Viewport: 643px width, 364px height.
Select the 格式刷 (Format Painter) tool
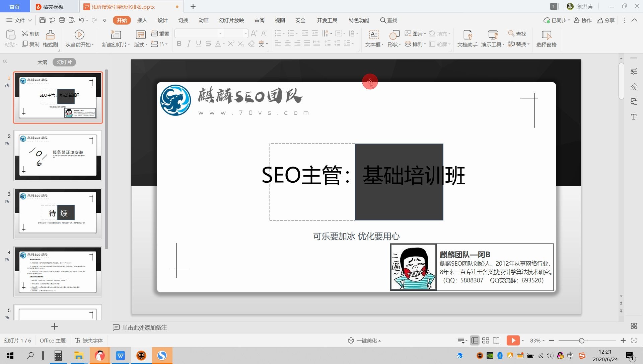point(50,38)
